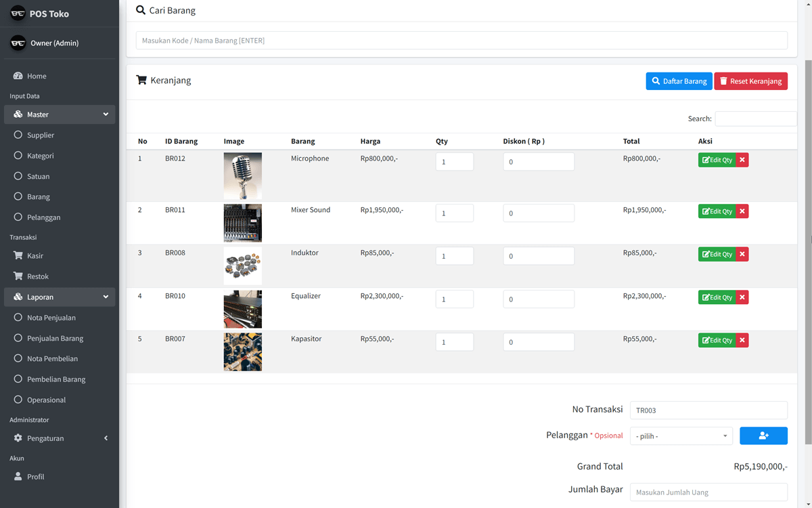Expand the Pengaturan submenu
Viewport: 812px width, 508px height.
106,438
